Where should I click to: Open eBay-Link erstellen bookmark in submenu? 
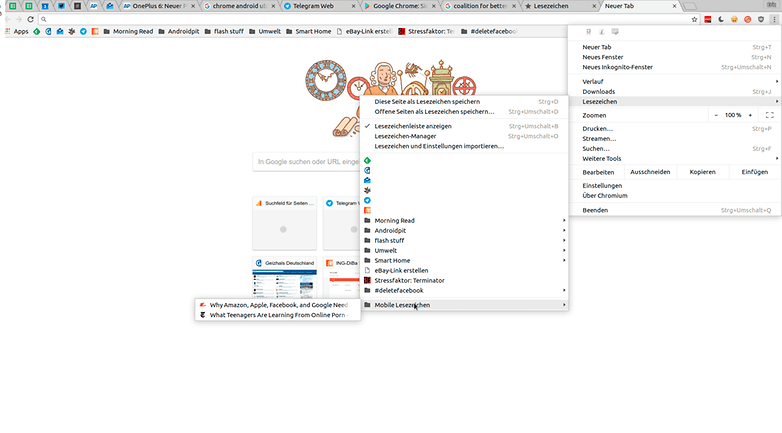[x=464, y=270]
